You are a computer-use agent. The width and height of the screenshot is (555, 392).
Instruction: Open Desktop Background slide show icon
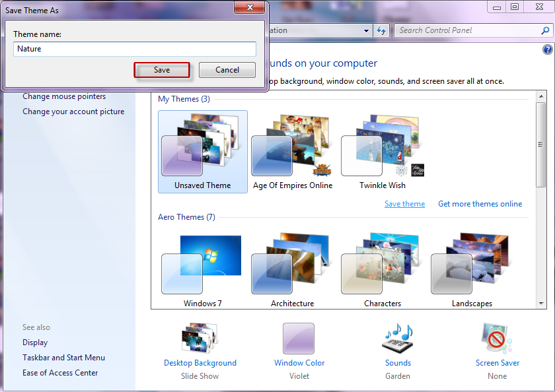coord(200,338)
